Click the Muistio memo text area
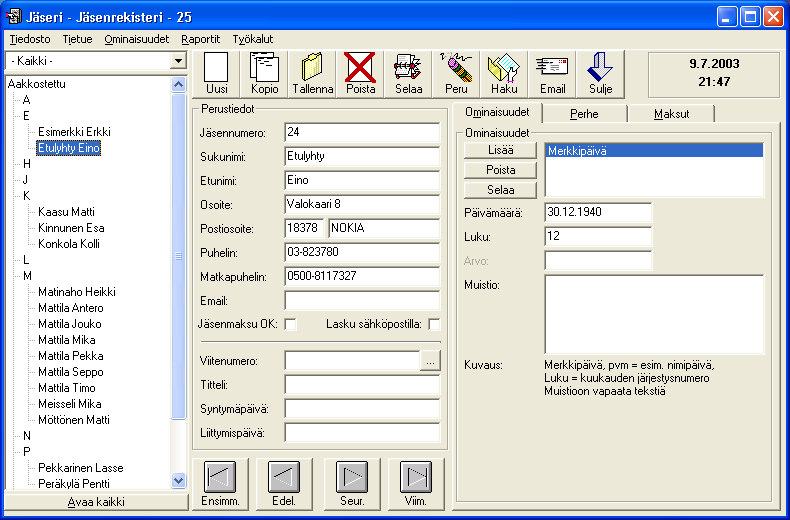790x520 pixels. pyautogui.click(x=654, y=314)
